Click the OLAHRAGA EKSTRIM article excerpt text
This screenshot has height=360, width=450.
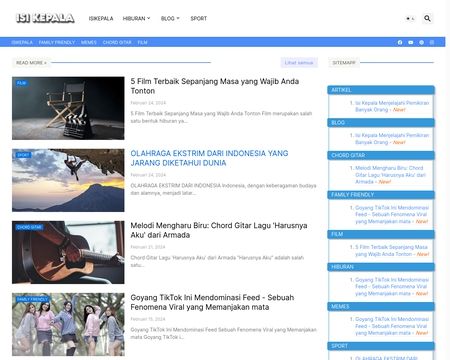[223, 189]
